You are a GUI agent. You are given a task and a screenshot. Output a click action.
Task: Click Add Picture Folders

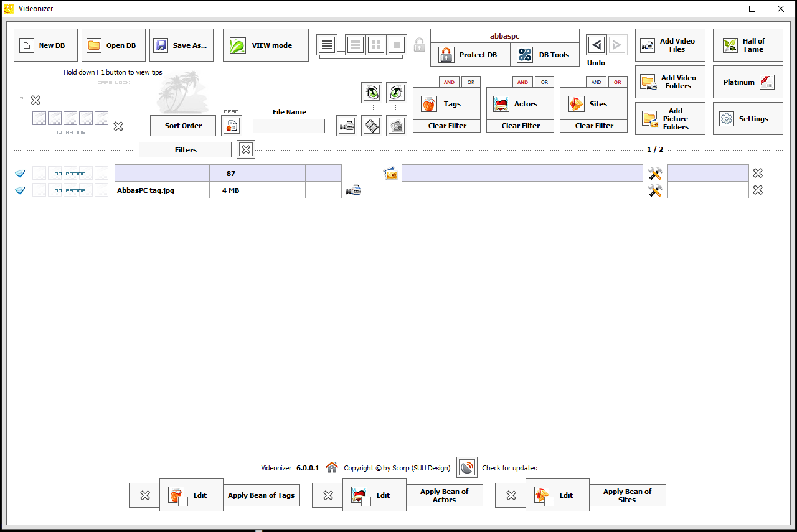(x=670, y=119)
